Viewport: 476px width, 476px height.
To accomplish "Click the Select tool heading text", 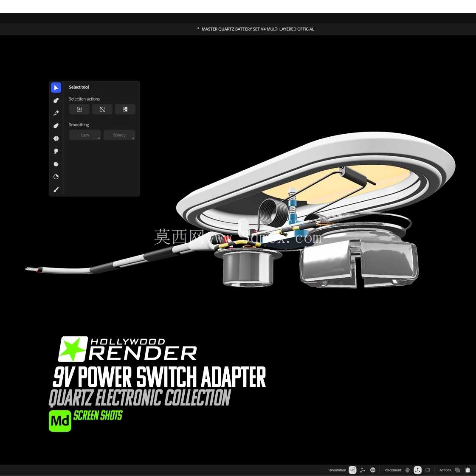I will pyautogui.click(x=79, y=87).
